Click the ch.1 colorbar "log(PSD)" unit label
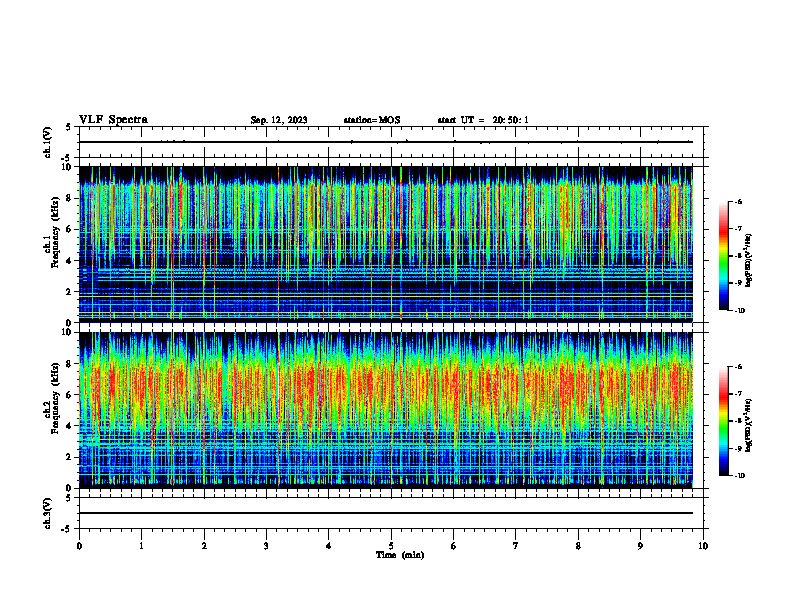The image size is (792, 612). tap(749, 261)
